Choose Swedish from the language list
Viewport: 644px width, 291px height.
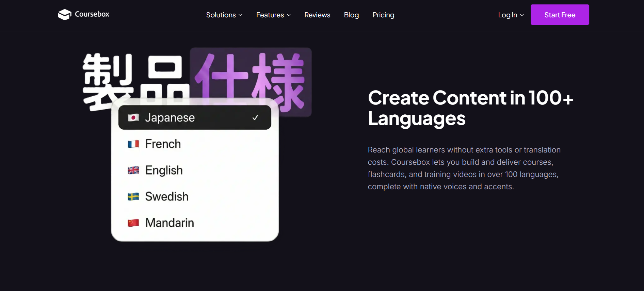tap(195, 196)
